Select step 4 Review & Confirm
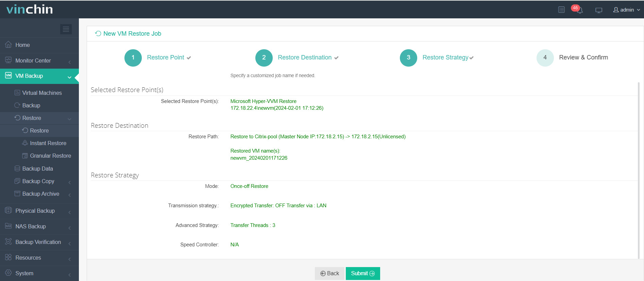The height and width of the screenshot is (281, 644). coord(572,58)
